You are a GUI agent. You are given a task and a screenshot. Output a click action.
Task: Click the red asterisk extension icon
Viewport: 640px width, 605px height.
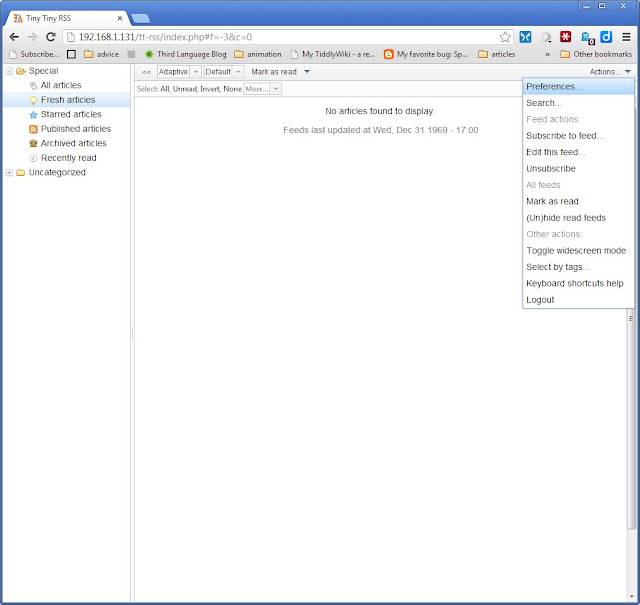(x=565, y=37)
